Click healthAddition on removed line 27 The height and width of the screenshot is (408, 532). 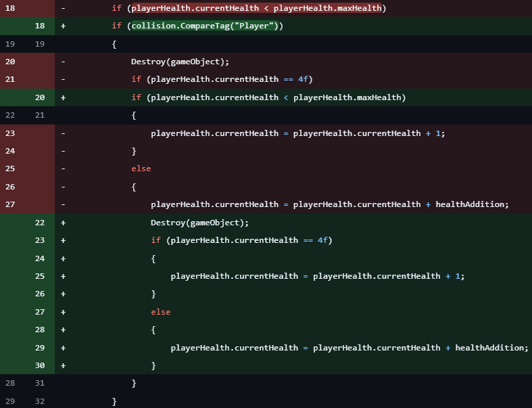pos(470,204)
